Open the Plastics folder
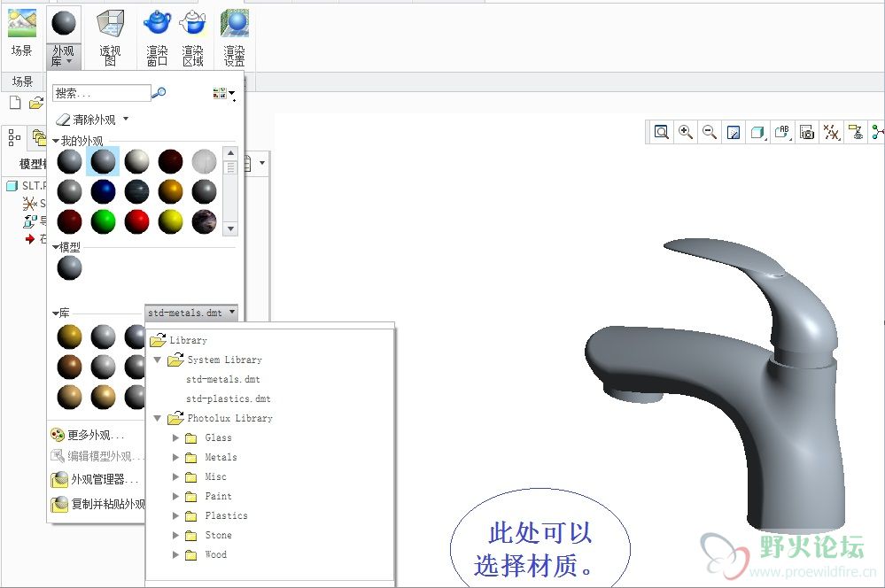The image size is (885, 588). tap(216, 515)
